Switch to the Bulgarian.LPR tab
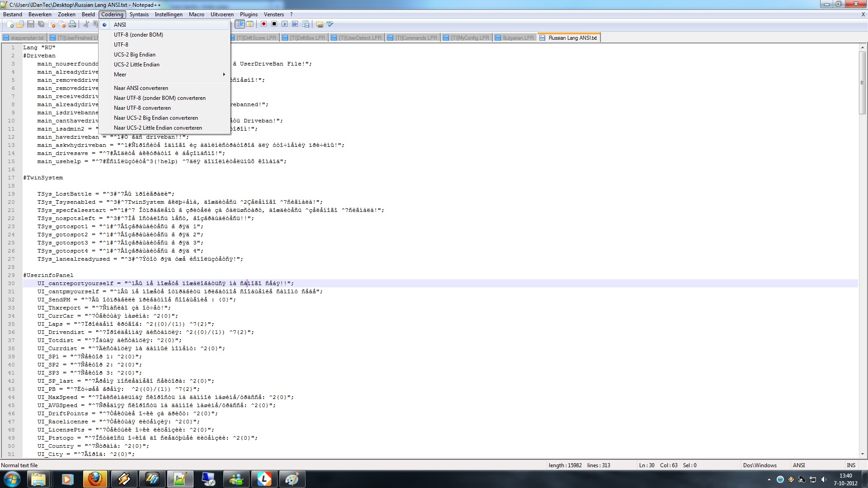 518,38
